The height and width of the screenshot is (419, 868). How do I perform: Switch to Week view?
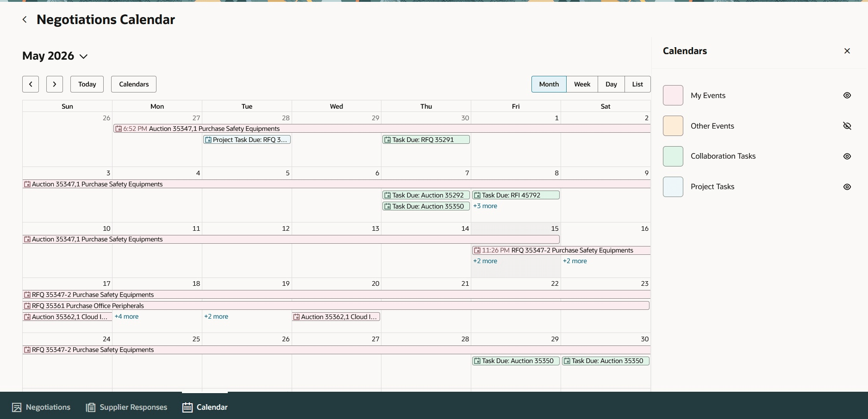(582, 84)
